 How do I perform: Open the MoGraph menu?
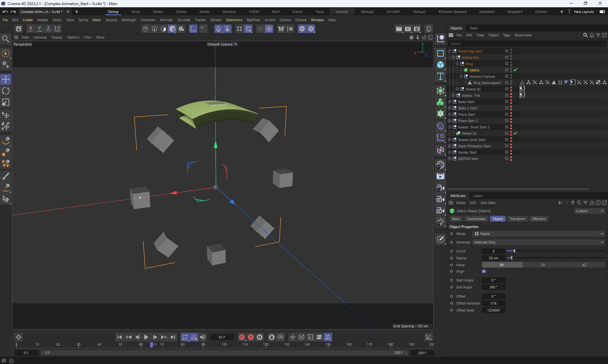[129, 20]
